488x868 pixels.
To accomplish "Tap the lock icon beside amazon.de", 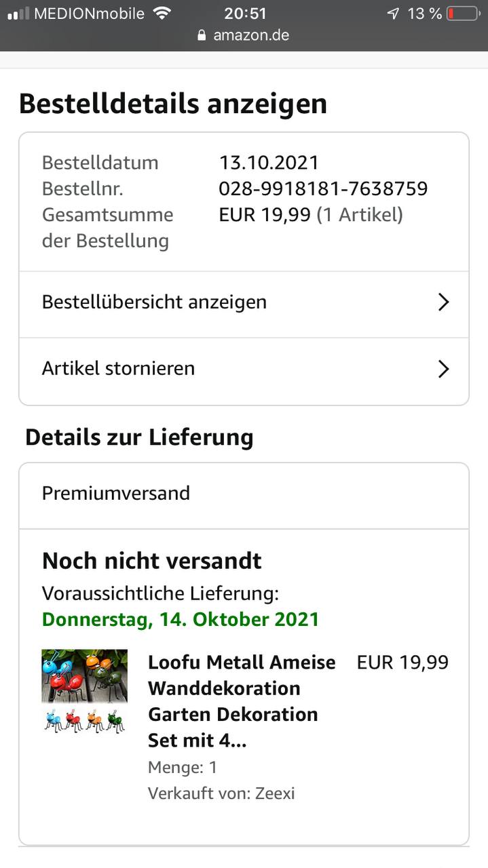I will tap(202, 35).
